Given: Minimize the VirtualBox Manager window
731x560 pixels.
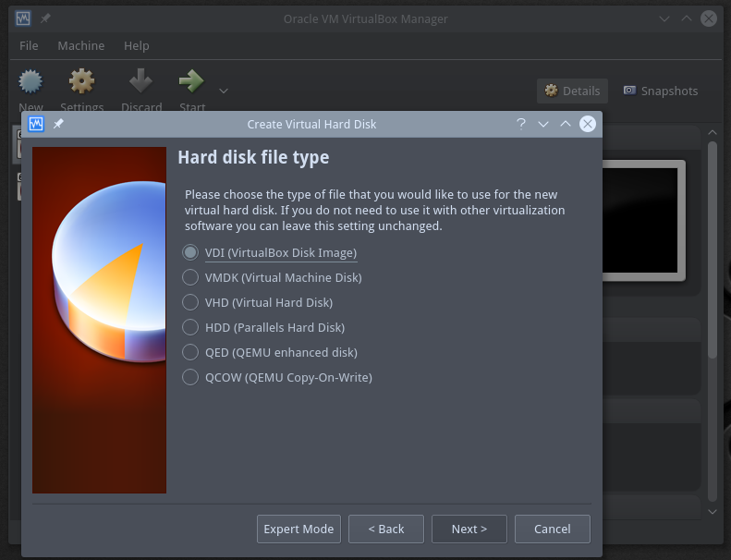Looking at the screenshot, I should point(664,18).
